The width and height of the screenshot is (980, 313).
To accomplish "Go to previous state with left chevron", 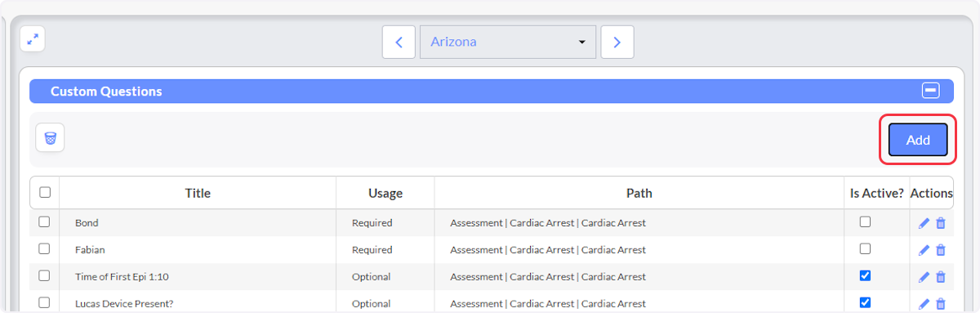I will coord(399,42).
